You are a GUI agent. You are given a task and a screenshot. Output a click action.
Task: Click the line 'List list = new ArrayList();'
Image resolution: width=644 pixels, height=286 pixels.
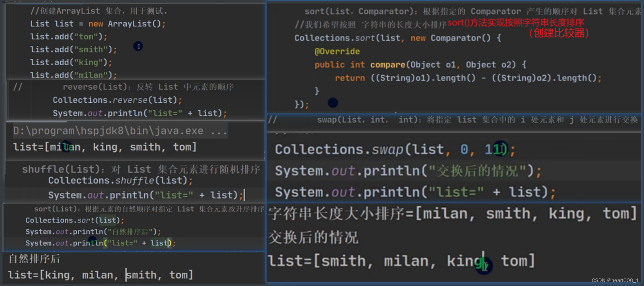pos(98,24)
